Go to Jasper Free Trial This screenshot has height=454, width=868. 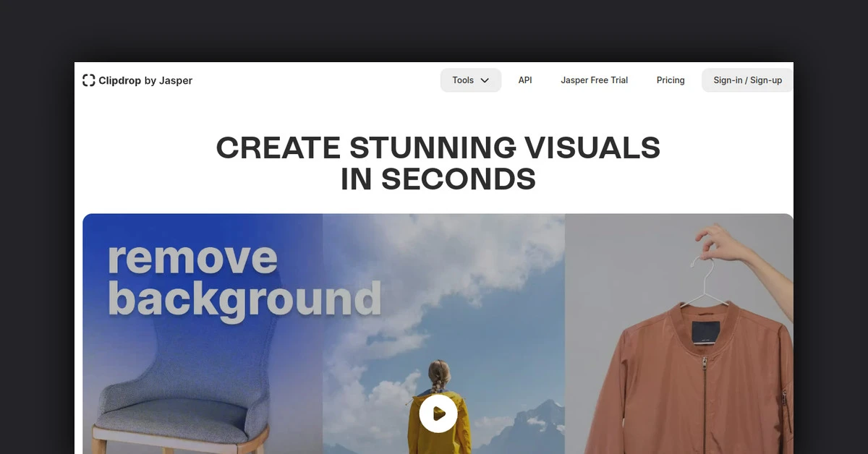pos(594,80)
